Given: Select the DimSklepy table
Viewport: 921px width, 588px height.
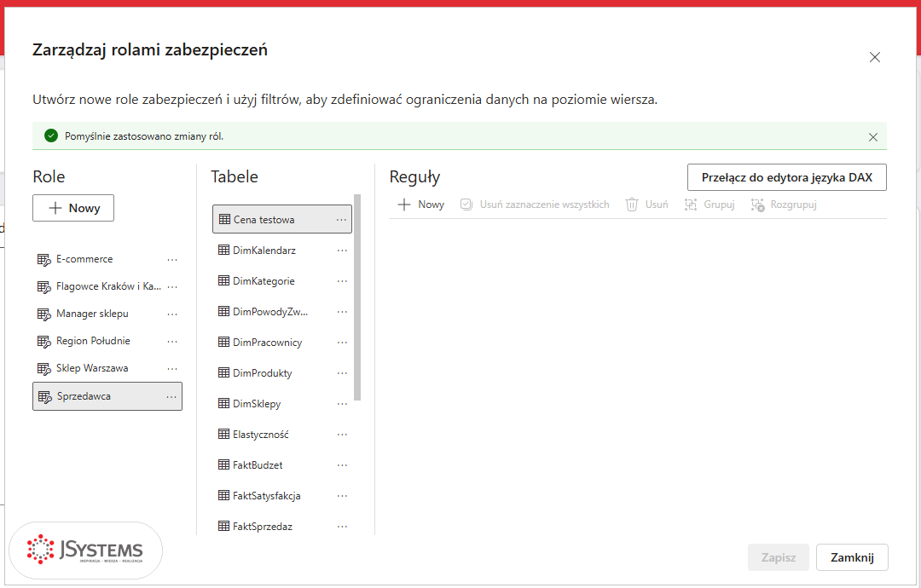Looking at the screenshot, I should 282,404.
